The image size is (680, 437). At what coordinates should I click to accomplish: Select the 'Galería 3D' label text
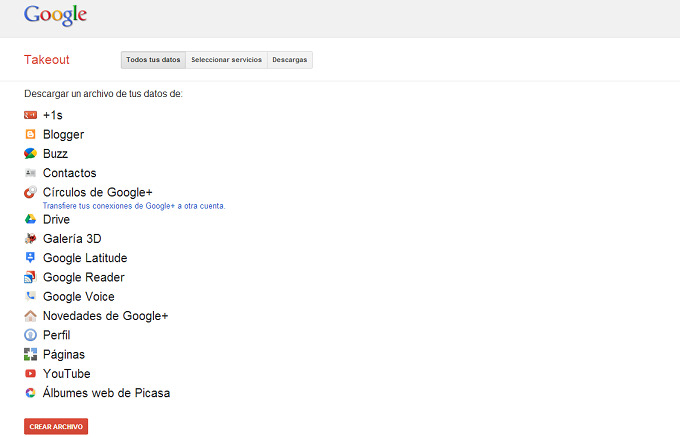click(72, 238)
